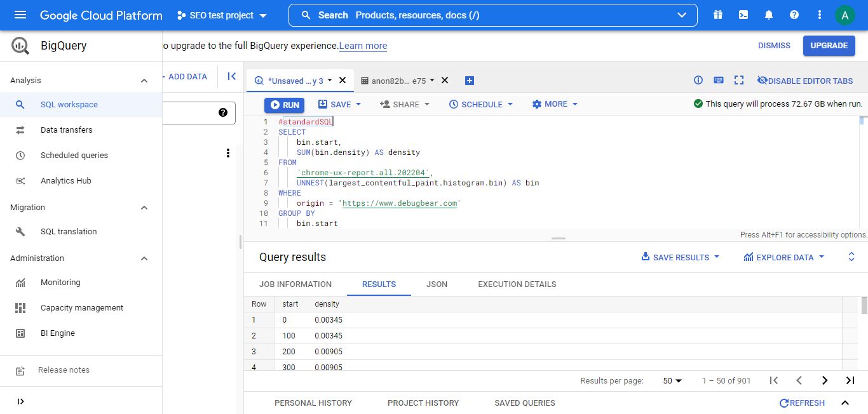Collapse the Migration section
The width and height of the screenshot is (868, 414).
pos(144,208)
